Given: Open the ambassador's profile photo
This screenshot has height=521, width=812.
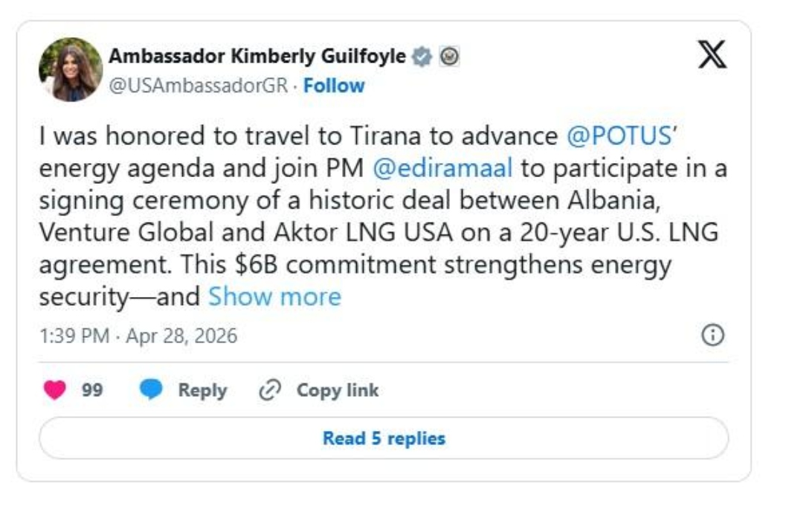Looking at the screenshot, I should point(71,69).
